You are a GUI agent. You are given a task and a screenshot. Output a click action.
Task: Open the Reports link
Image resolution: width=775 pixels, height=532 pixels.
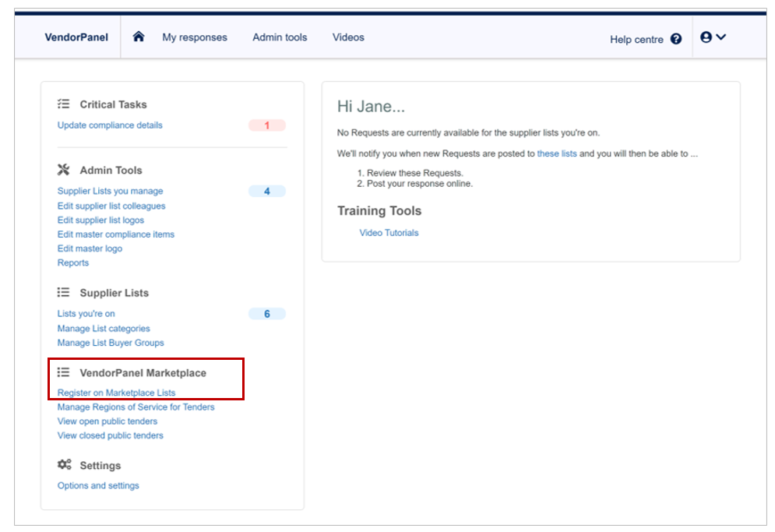point(73,263)
